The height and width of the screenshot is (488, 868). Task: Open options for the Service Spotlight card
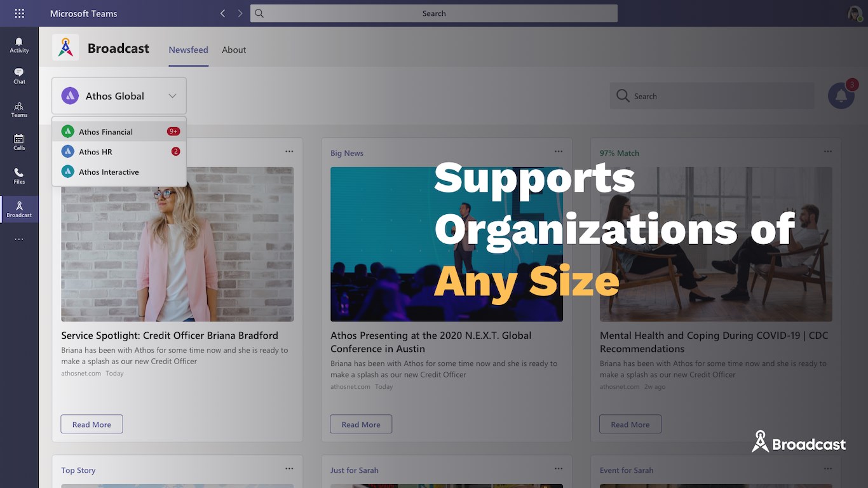pyautogui.click(x=289, y=151)
